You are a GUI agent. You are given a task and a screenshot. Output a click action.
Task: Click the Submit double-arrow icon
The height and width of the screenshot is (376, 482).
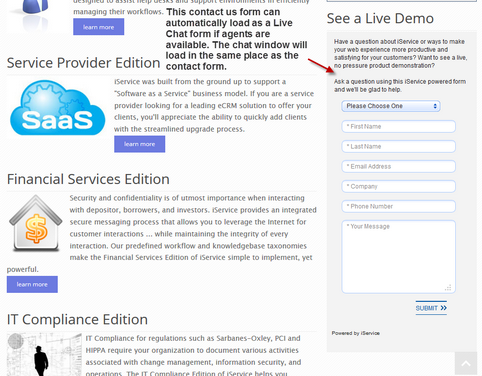443,308
